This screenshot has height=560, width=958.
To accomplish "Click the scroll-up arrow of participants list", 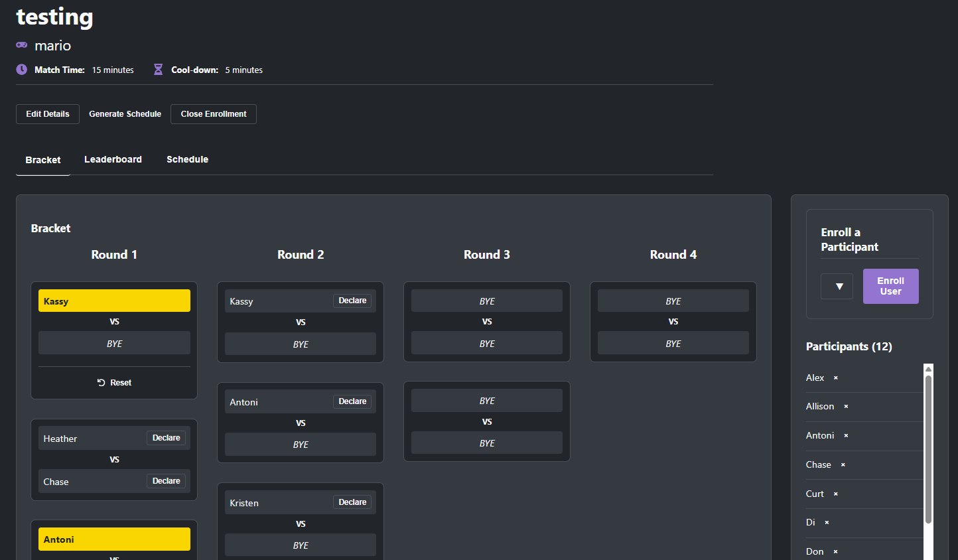I will pyautogui.click(x=928, y=368).
